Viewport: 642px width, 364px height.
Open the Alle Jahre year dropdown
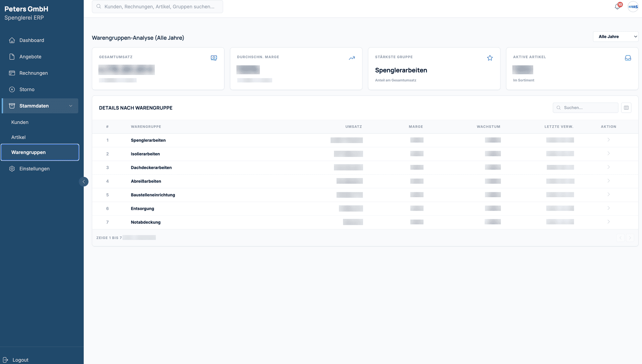[616, 36]
